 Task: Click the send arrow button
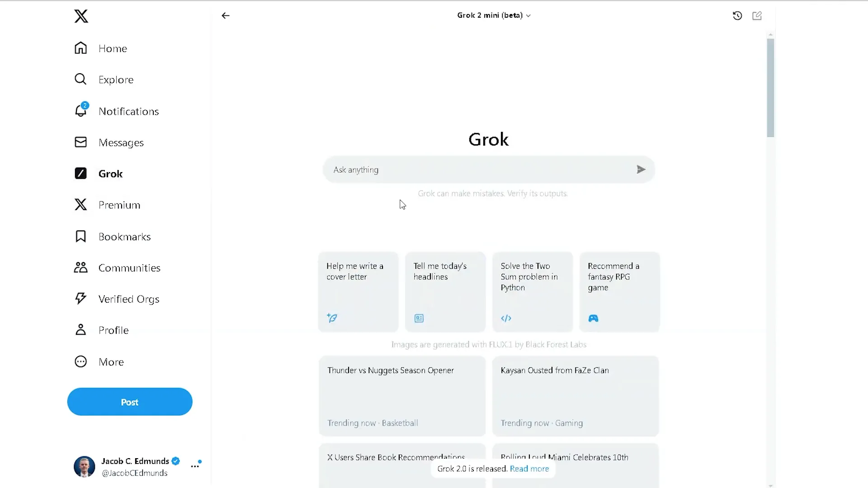tap(641, 169)
